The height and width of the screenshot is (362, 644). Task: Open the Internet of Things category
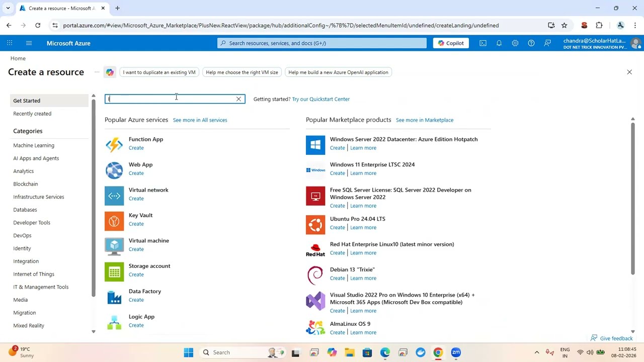point(34,274)
